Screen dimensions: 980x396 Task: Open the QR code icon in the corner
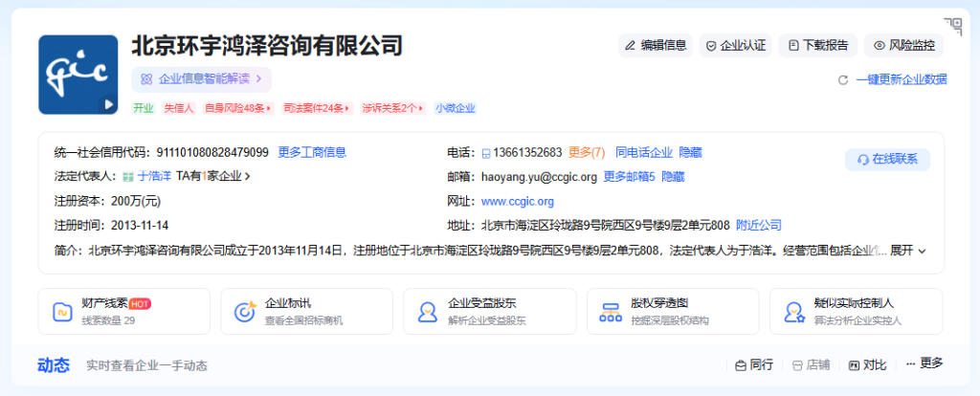pyautogui.click(x=953, y=27)
